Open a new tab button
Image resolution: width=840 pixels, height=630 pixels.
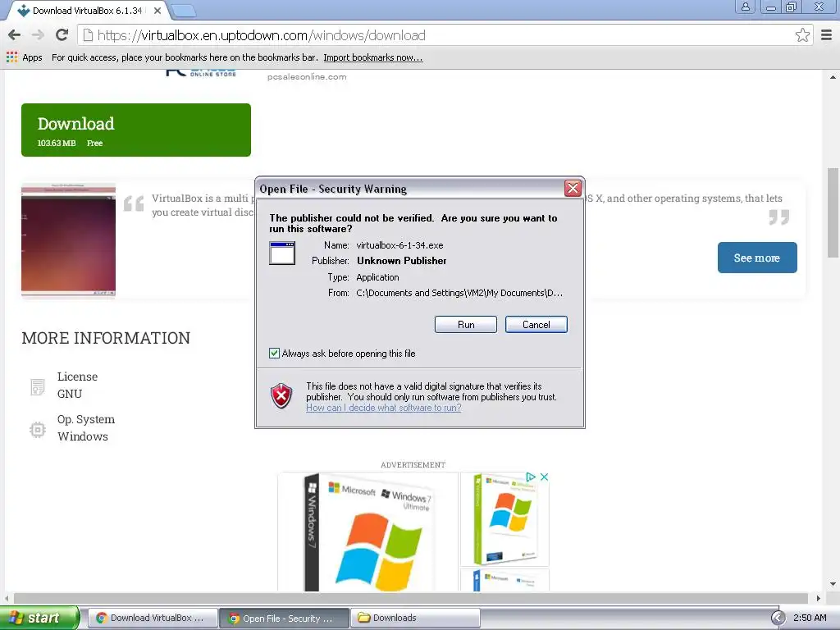[184, 11]
